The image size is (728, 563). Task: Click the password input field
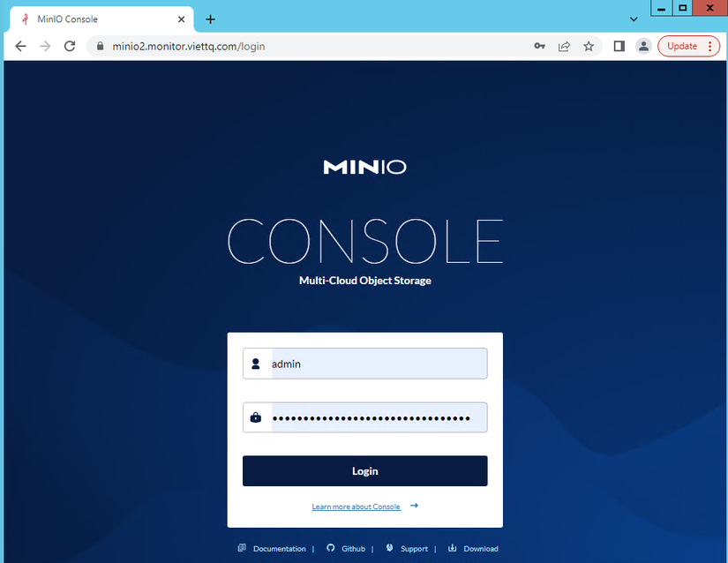365,417
